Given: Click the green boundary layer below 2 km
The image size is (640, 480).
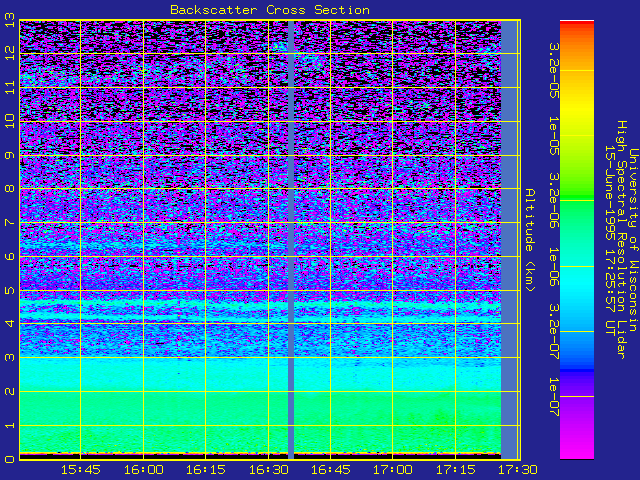Looking at the screenshot, I should coord(260,422).
